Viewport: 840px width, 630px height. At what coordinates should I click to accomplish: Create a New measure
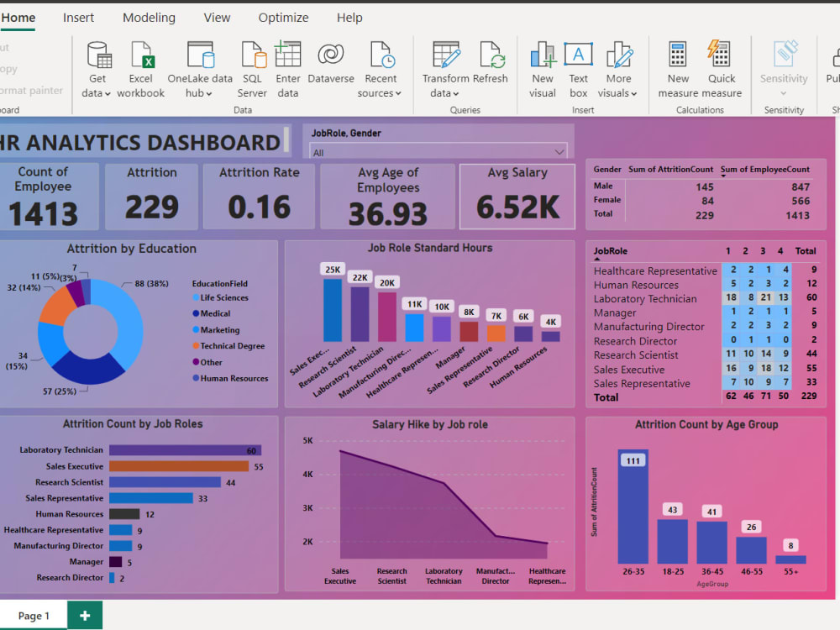(x=678, y=67)
